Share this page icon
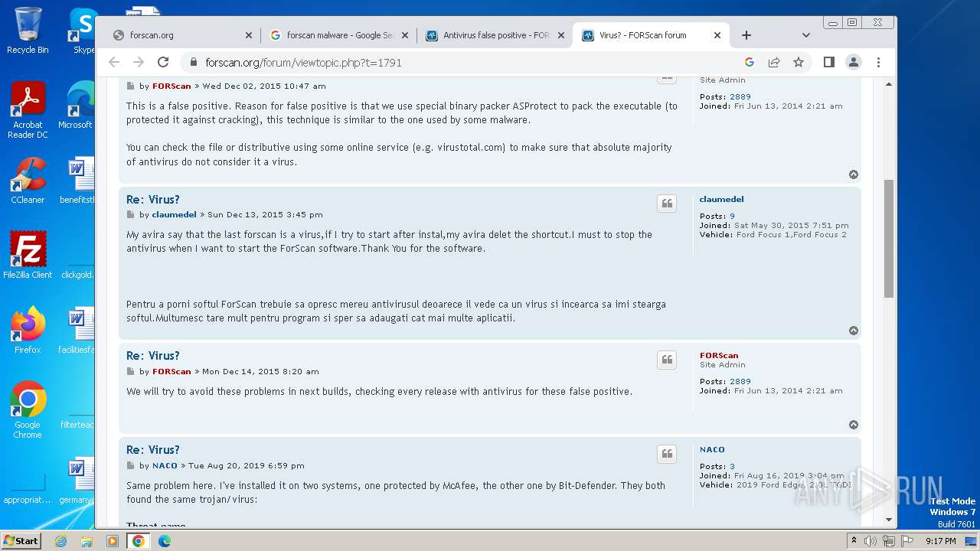The height and width of the screenshot is (551, 980). [x=774, y=63]
